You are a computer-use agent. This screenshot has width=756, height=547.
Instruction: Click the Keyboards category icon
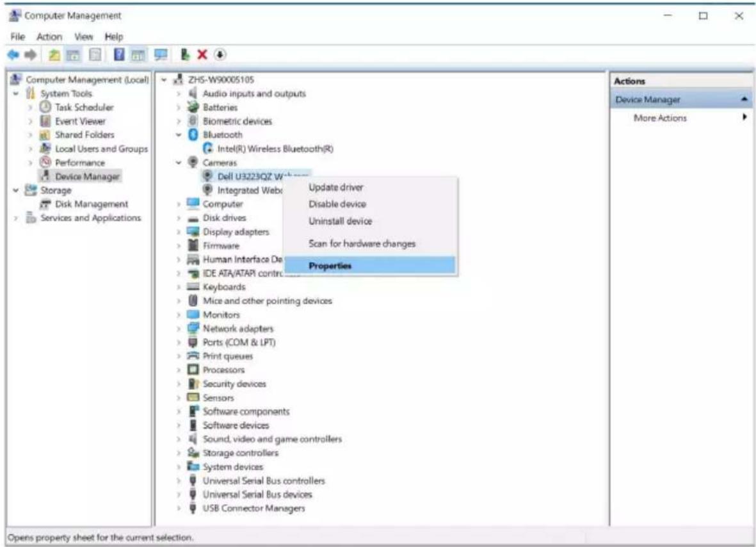(x=193, y=286)
